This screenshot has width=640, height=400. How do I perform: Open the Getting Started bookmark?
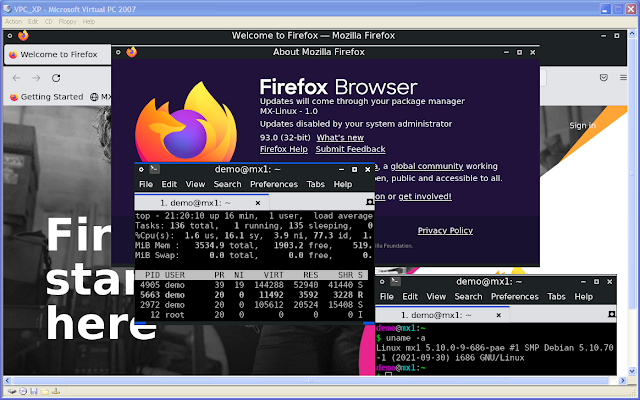46,97
